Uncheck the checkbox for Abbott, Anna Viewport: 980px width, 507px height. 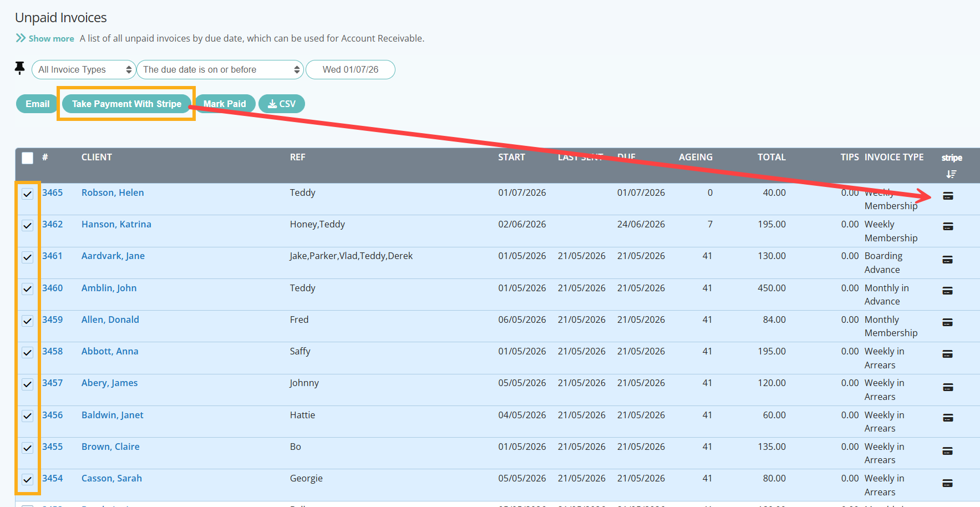pos(27,352)
